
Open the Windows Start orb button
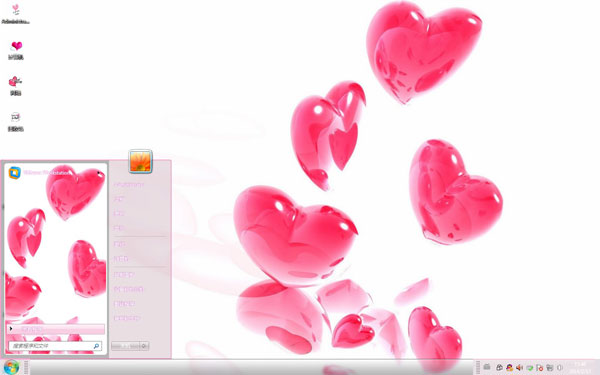coord(11,368)
